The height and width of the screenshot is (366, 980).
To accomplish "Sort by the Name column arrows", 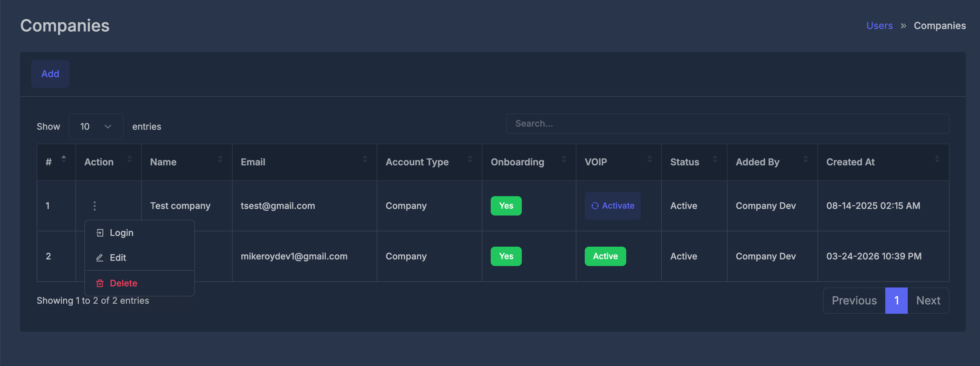I will click(x=220, y=159).
